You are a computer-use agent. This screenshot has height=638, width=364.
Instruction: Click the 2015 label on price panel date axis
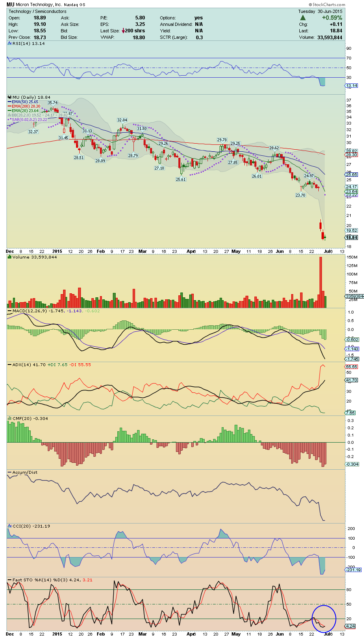click(x=57, y=251)
